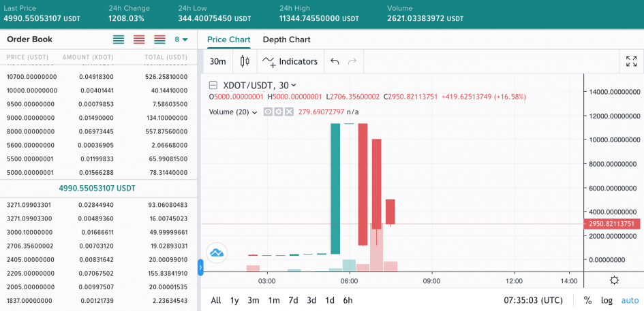This screenshot has height=311, width=644.
Task: Select the 3000.10000000 bid price
Action: pos(31,232)
